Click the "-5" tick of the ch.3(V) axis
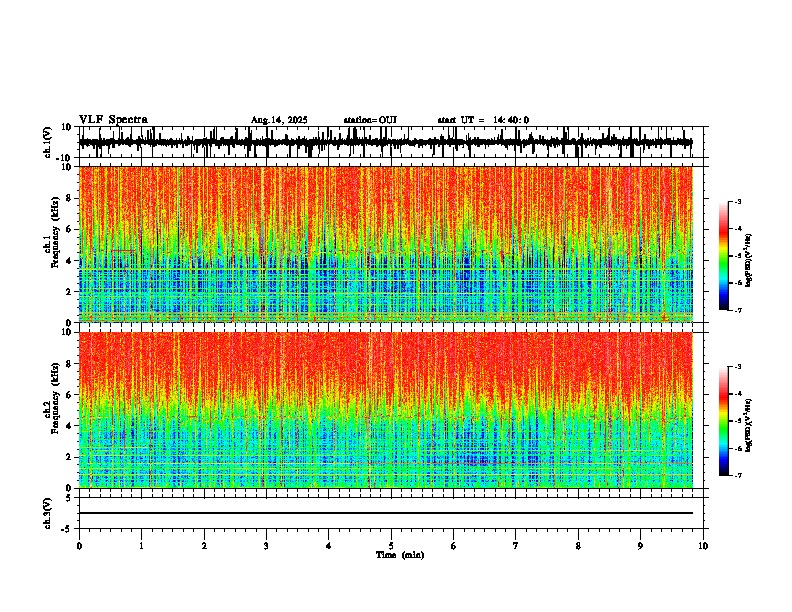 click(67, 529)
